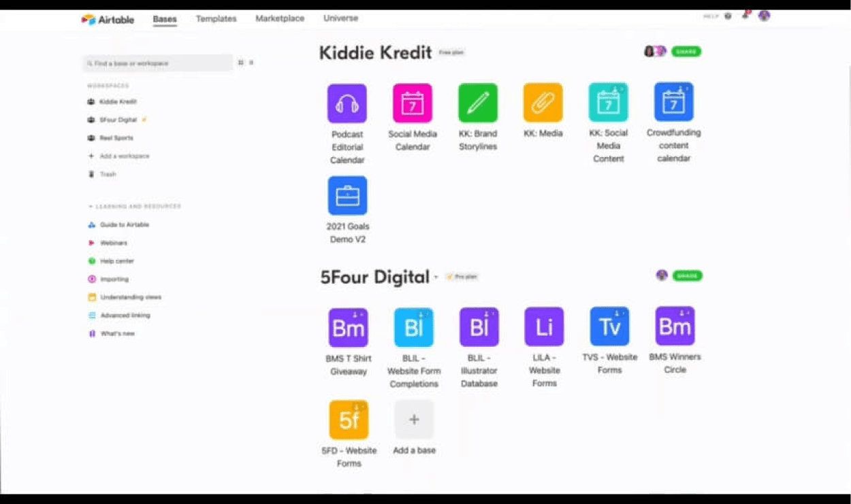This screenshot has width=851, height=504.
Task: View Kiddie Kredit collaborator avatars
Action: tap(655, 51)
